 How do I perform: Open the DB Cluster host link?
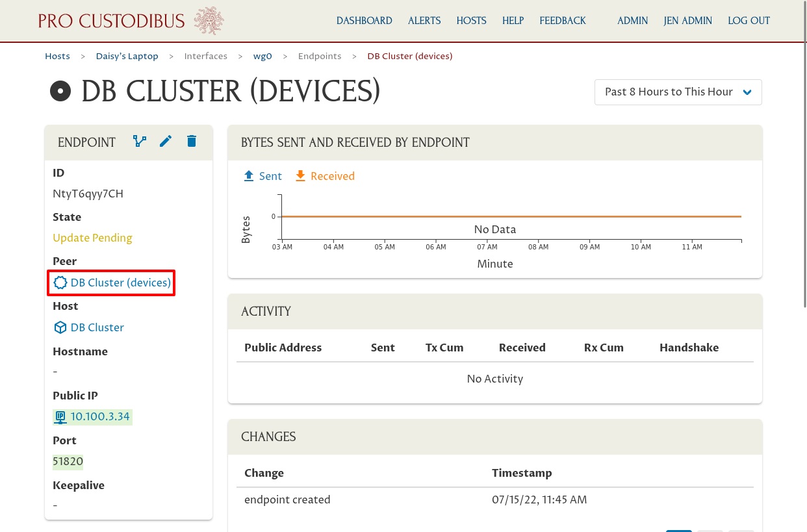[x=97, y=327]
